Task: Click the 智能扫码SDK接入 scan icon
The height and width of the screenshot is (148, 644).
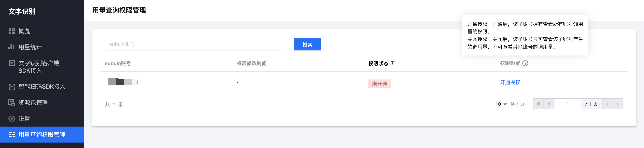Action: [x=12, y=87]
